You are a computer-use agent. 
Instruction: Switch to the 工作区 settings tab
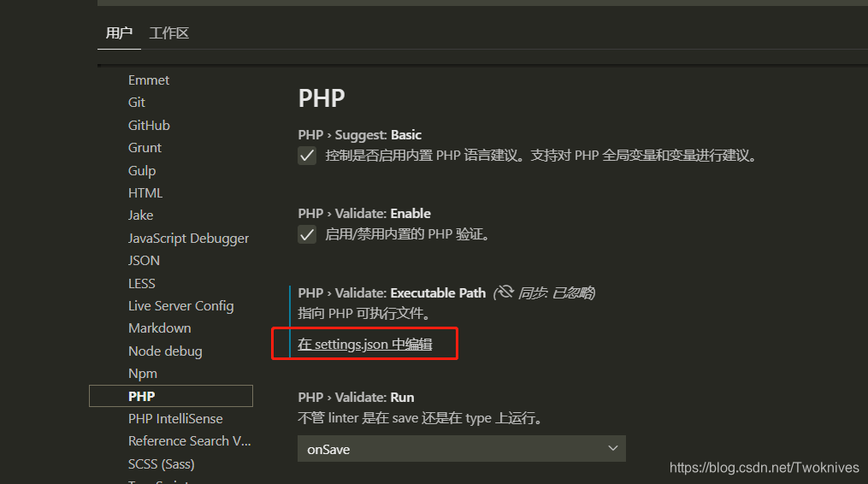168,33
